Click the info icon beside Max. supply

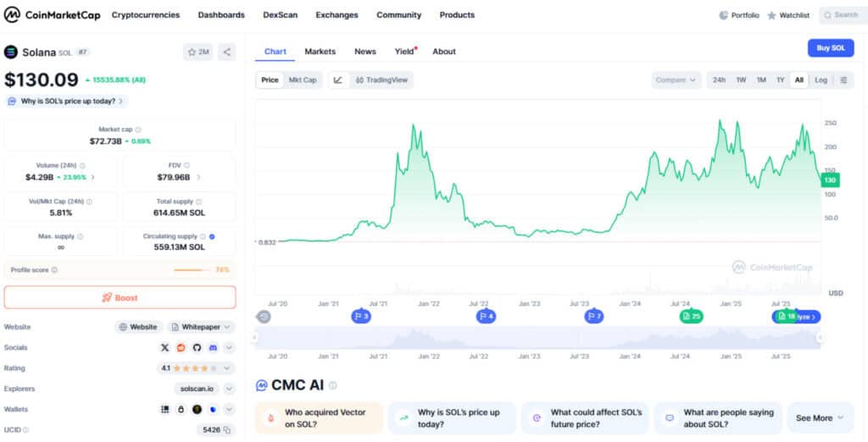81,236
